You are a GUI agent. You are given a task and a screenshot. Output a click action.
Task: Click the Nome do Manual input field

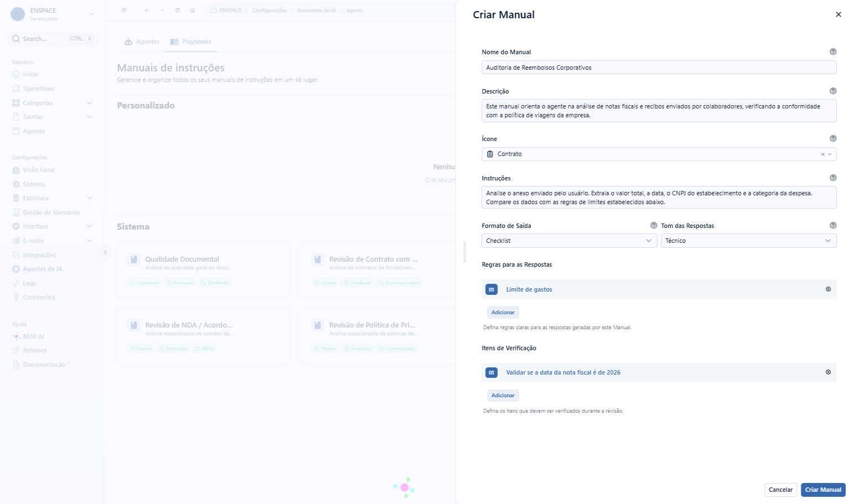[659, 67]
